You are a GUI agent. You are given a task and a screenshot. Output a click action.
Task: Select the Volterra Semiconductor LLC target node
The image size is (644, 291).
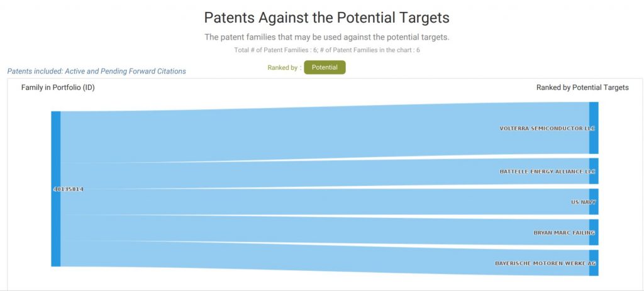[x=594, y=128]
